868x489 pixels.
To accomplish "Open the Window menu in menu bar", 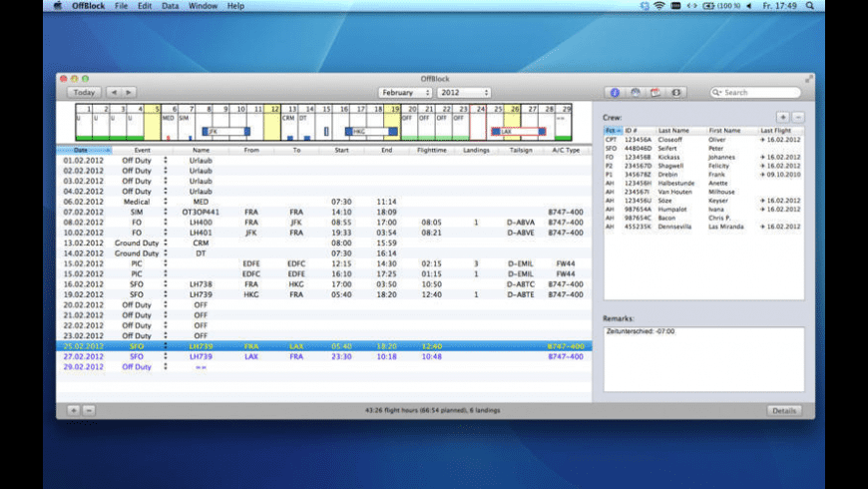I will pos(203,6).
